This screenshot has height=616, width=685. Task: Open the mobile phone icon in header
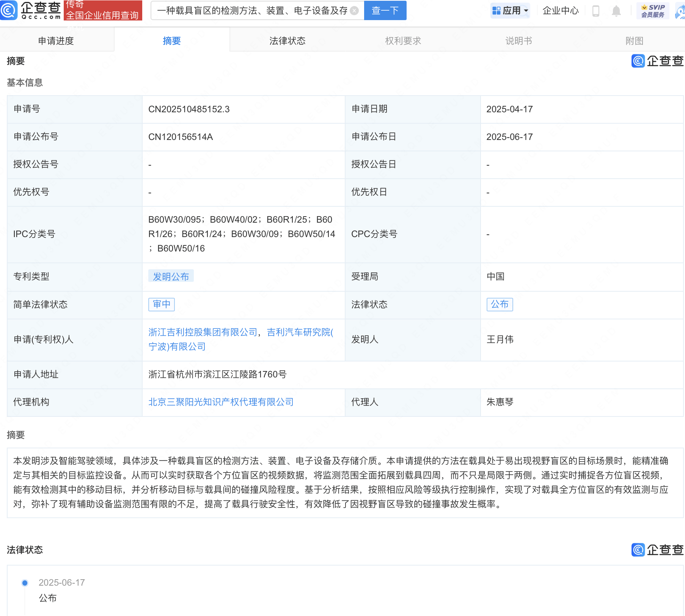tap(595, 11)
